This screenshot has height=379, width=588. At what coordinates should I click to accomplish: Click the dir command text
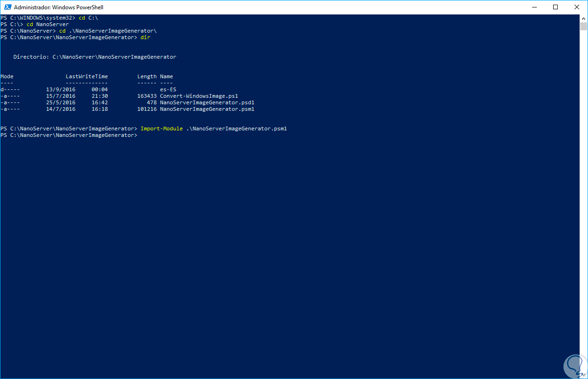pyautogui.click(x=145, y=37)
